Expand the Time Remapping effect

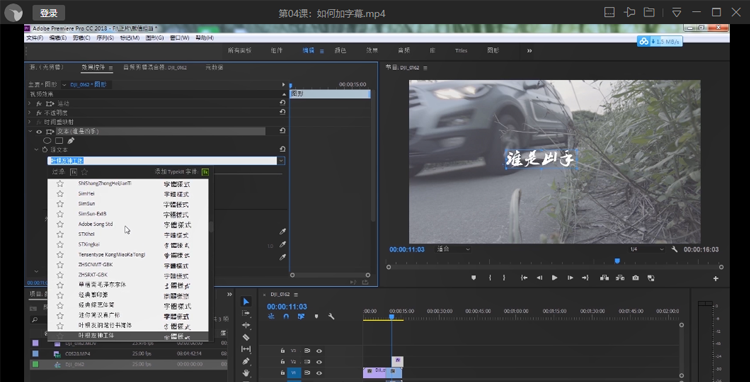tap(30, 122)
